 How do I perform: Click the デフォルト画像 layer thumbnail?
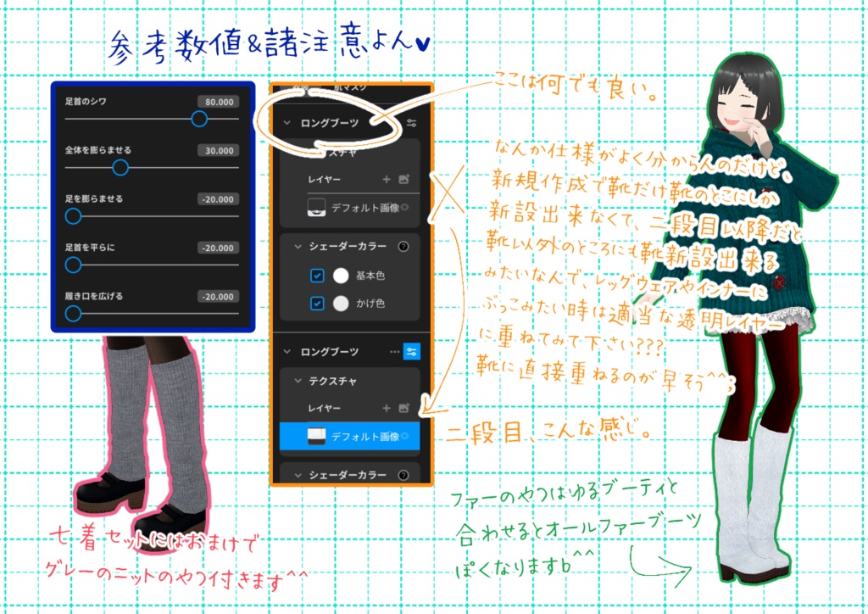point(316,436)
